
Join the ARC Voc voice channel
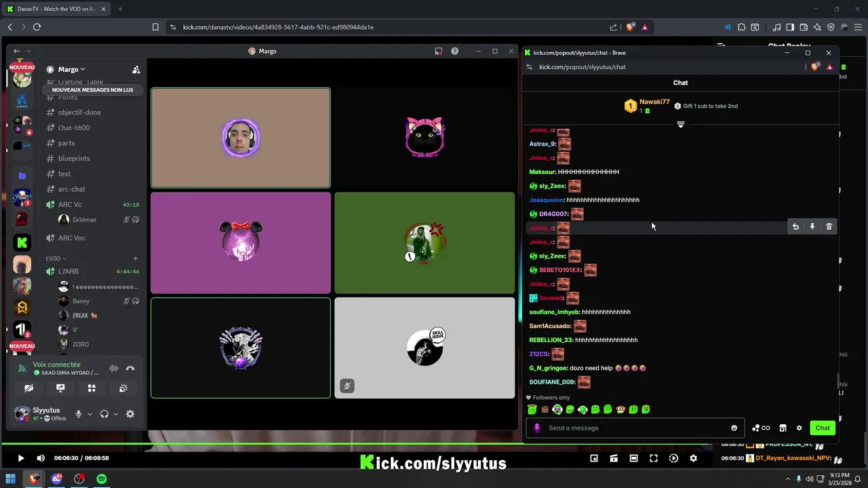pos(72,238)
